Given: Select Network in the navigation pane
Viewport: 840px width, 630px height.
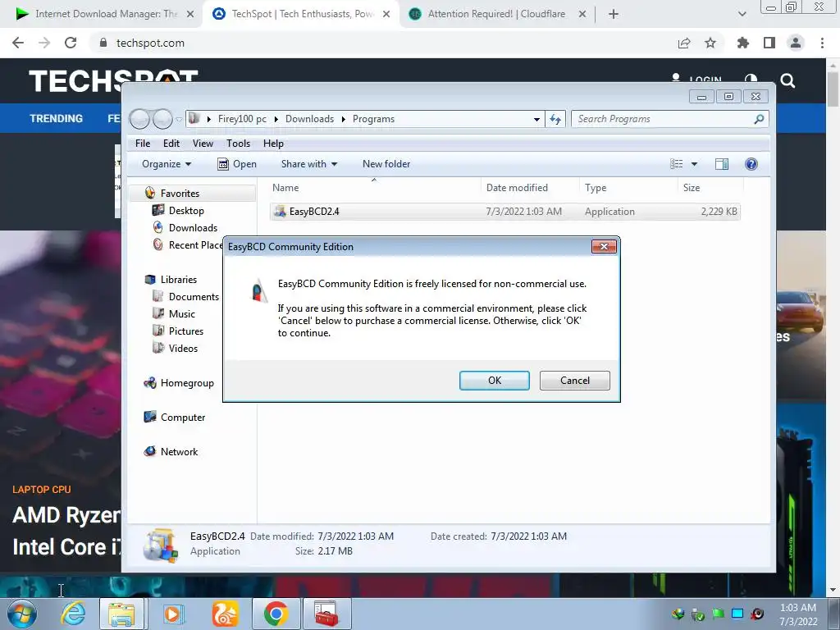Looking at the screenshot, I should tap(179, 452).
